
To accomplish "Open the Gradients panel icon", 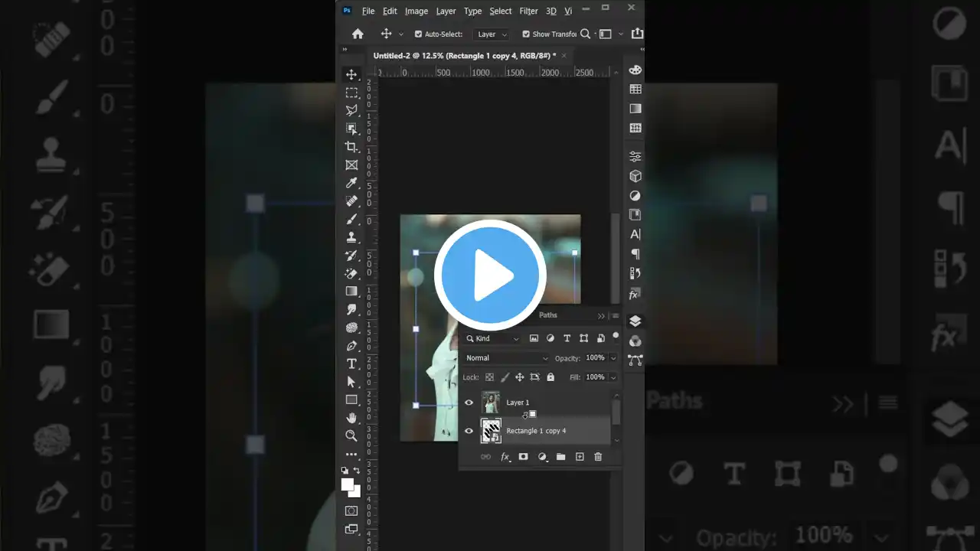I will (635, 109).
